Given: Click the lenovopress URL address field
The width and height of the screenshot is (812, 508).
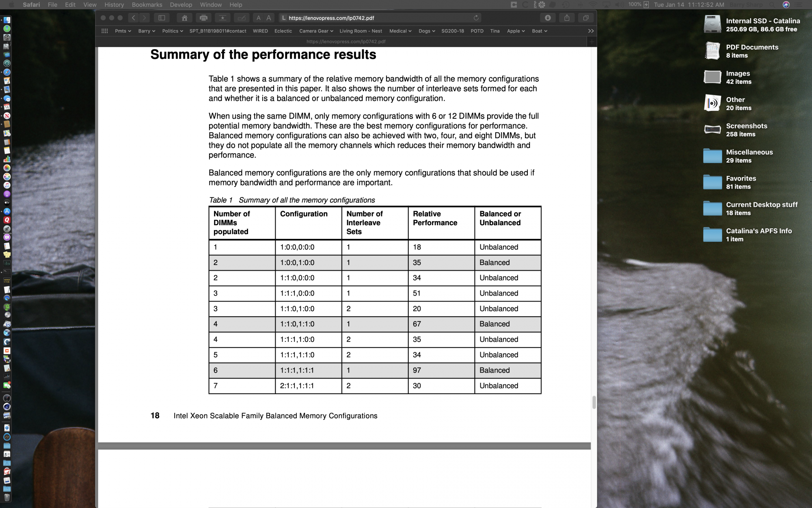Looking at the screenshot, I should coord(378,18).
